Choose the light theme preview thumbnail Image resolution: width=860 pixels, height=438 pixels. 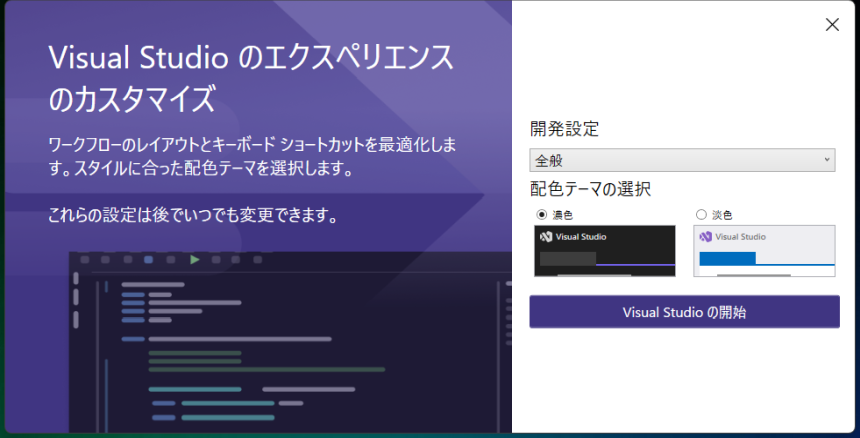tap(764, 250)
